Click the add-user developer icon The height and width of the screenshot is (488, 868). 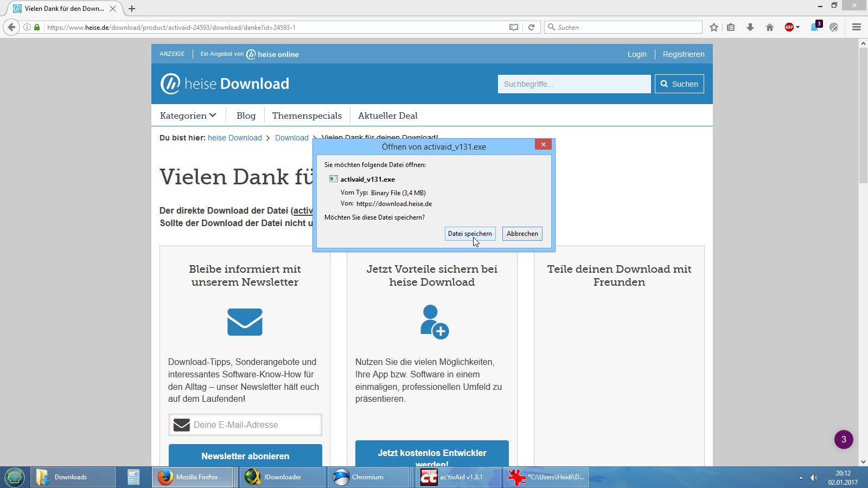(x=434, y=322)
